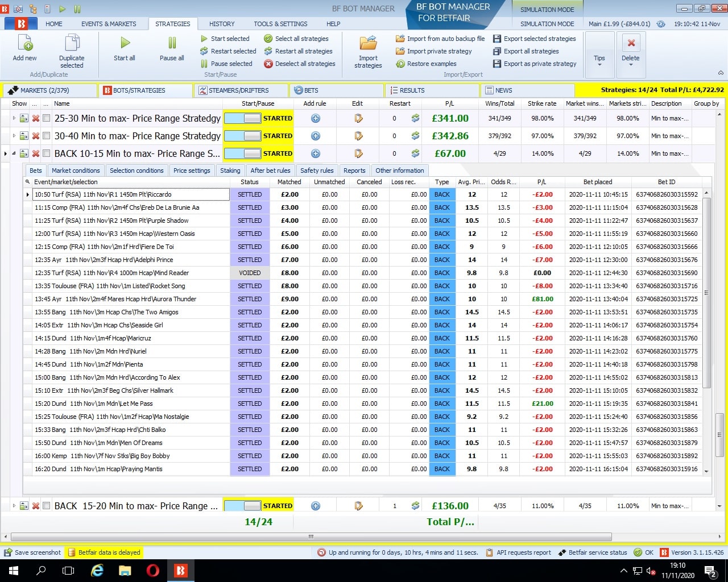Open the Safety rules sub-tab
The image size is (728, 582).
point(317,171)
